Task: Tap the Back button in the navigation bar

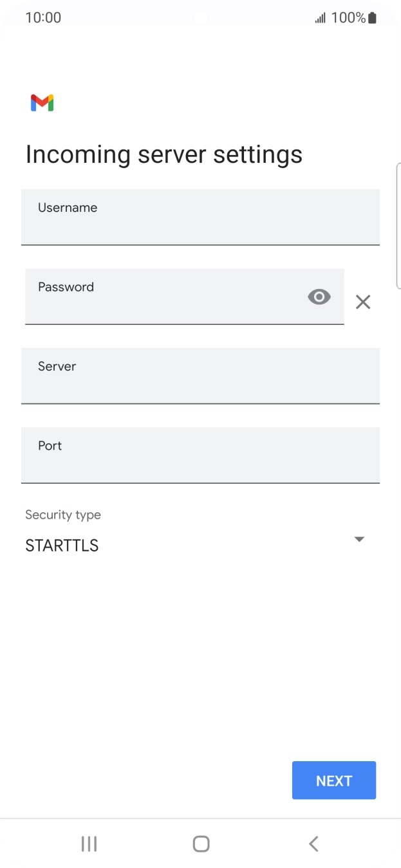Action: point(313,844)
